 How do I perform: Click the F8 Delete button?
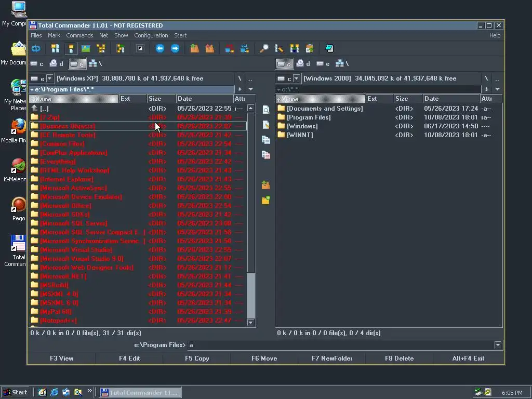pos(400,358)
